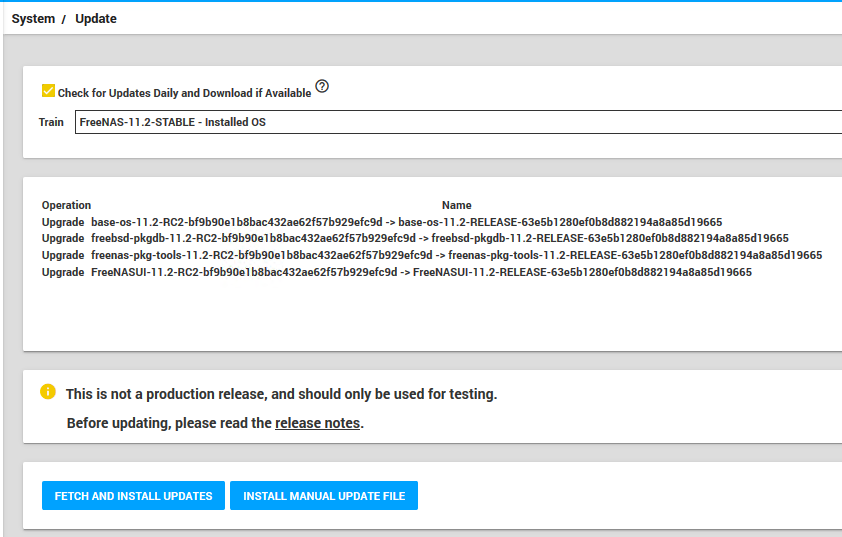842x537 pixels.
Task: Select the freebsd-pkgdb upgrade row
Action: pos(439,238)
